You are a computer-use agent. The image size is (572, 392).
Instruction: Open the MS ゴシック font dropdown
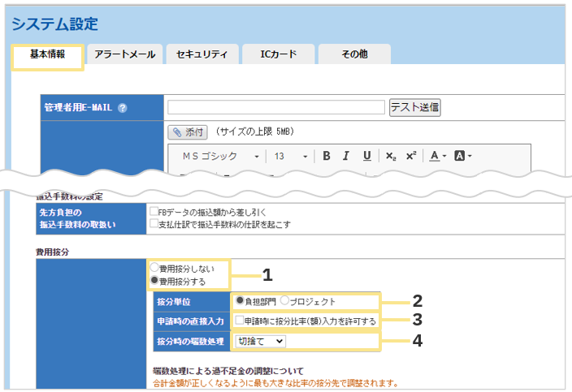coord(219,156)
